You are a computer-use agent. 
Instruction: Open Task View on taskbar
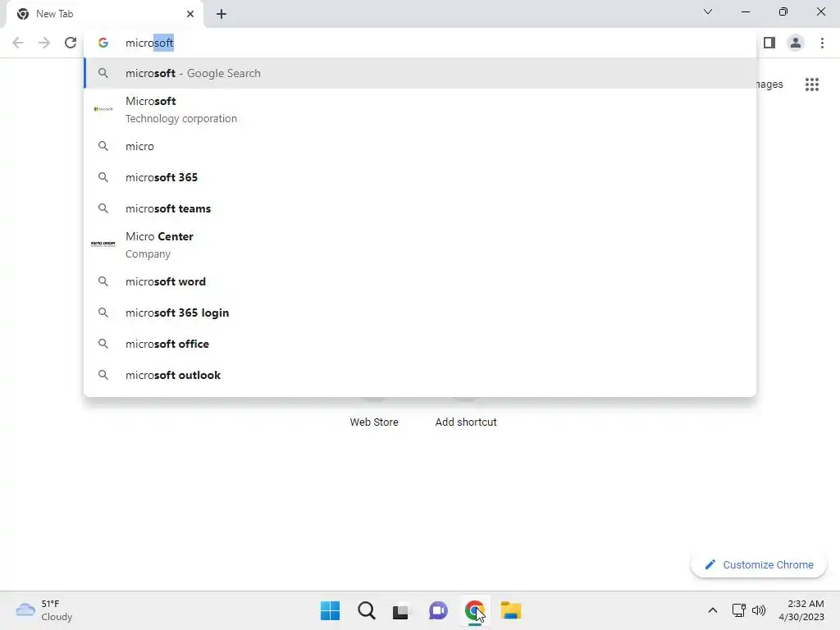[x=400, y=611]
